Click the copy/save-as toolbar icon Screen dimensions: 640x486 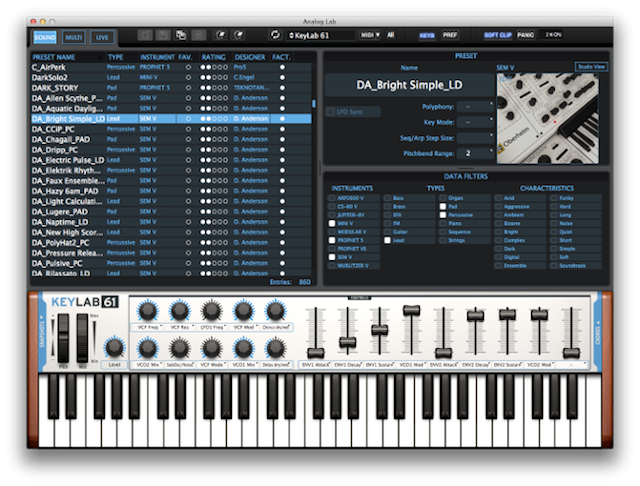pyautogui.click(x=181, y=36)
